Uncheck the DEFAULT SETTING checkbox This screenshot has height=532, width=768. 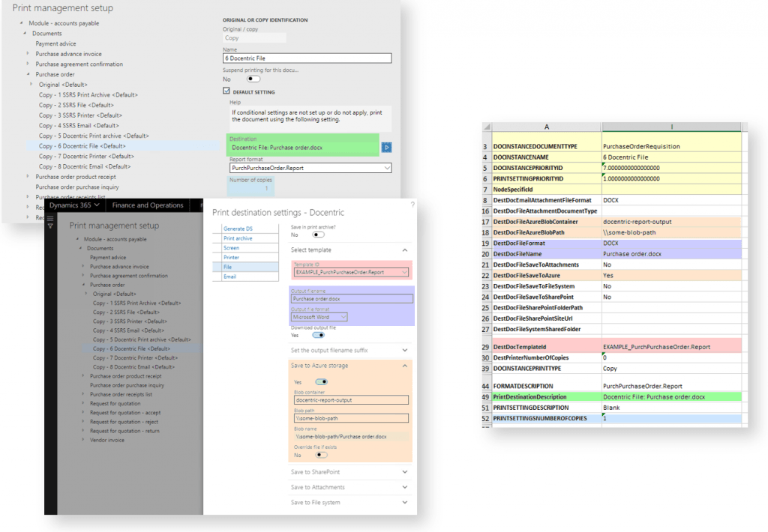pyautogui.click(x=226, y=91)
